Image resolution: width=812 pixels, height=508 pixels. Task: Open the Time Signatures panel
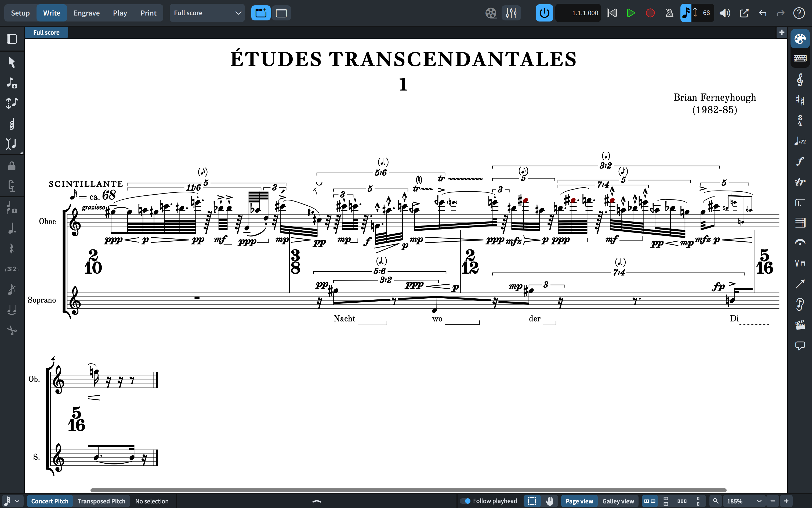pyautogui.click(x=800, y=121)
